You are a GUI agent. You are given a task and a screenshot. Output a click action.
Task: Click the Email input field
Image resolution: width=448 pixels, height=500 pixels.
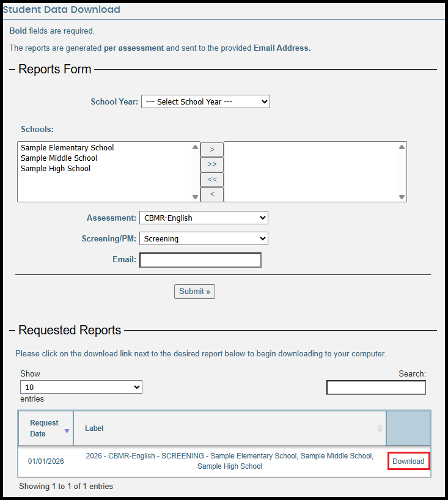coord(200,260)
